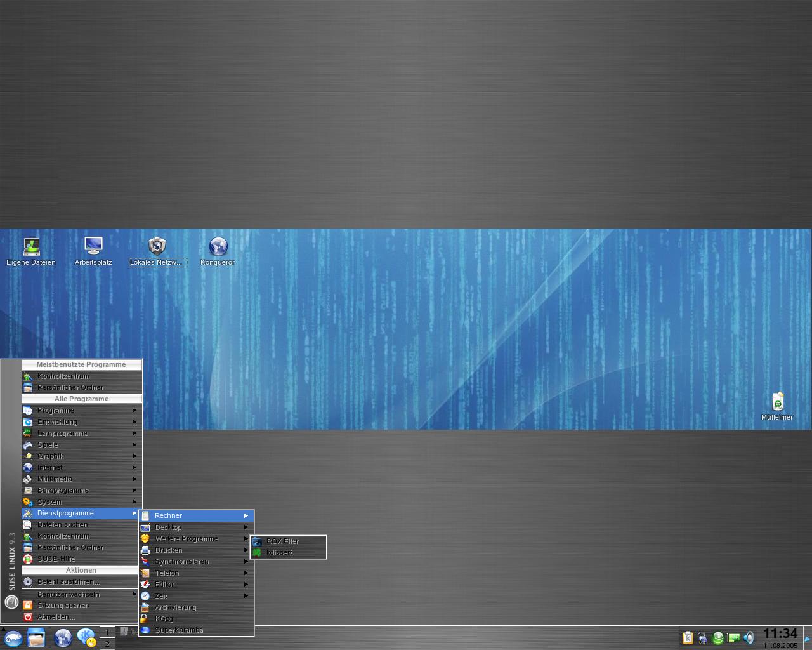Viewport: 812px width, 650px height.
Task: Expand the Zeit submenu arrow
Action: pyautogui.click(x=246, y=596)
